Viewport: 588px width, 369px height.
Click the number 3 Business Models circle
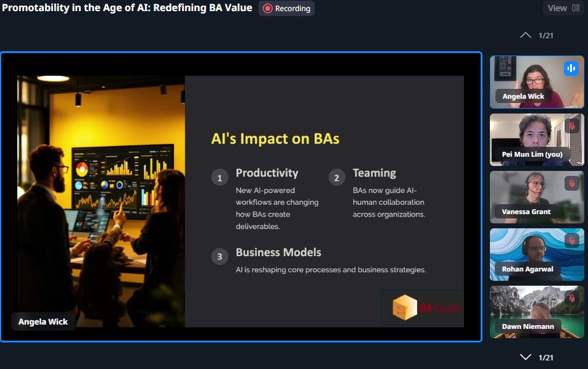[x=220, y=257]
